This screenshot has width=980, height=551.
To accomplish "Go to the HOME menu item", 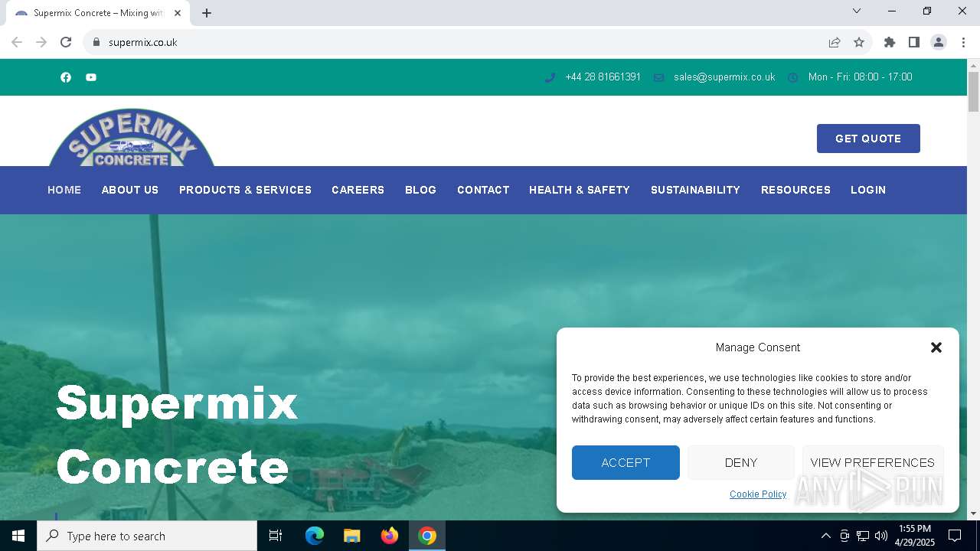I will coord(64,190).
